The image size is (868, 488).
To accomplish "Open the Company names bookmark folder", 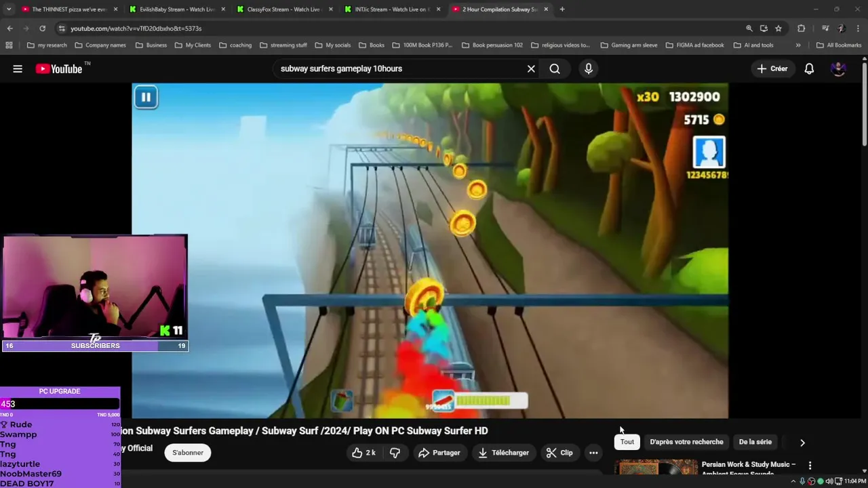I will pyautogui.click(x=100, y=45).
